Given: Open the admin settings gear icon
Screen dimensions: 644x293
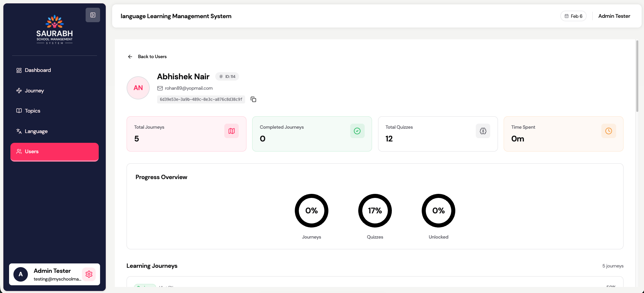Looking at the screenshot, I should click(x=89, y=274).
